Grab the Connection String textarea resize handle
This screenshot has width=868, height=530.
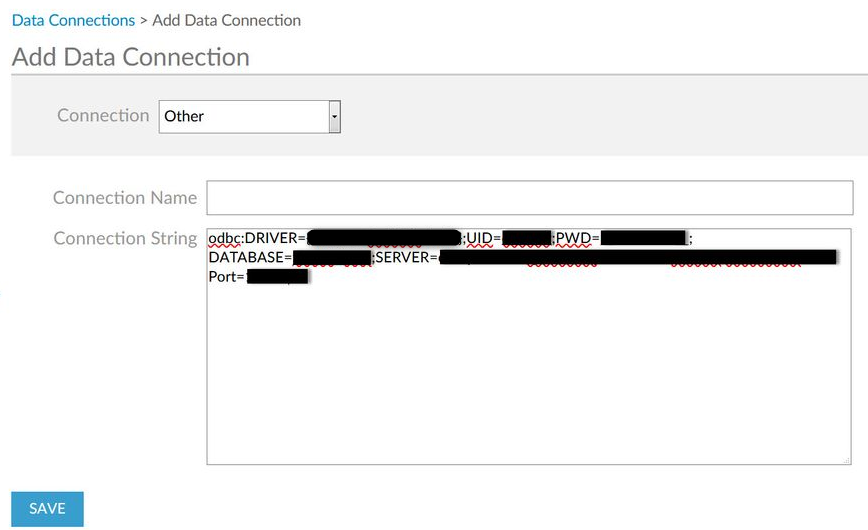click(846, 459)
